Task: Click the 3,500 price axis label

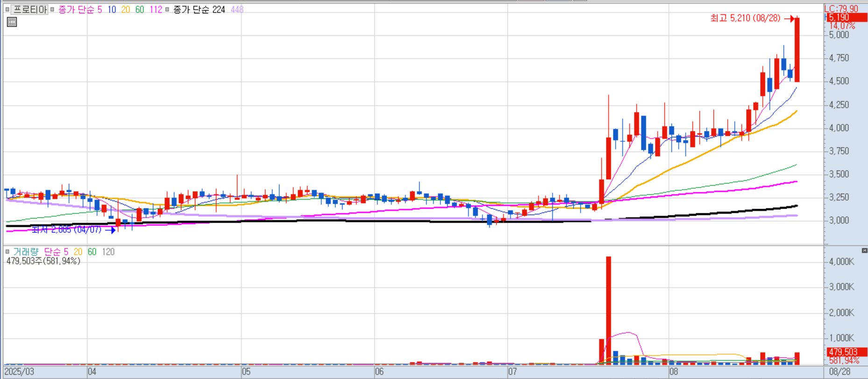Action: click(x=839, y=174)
